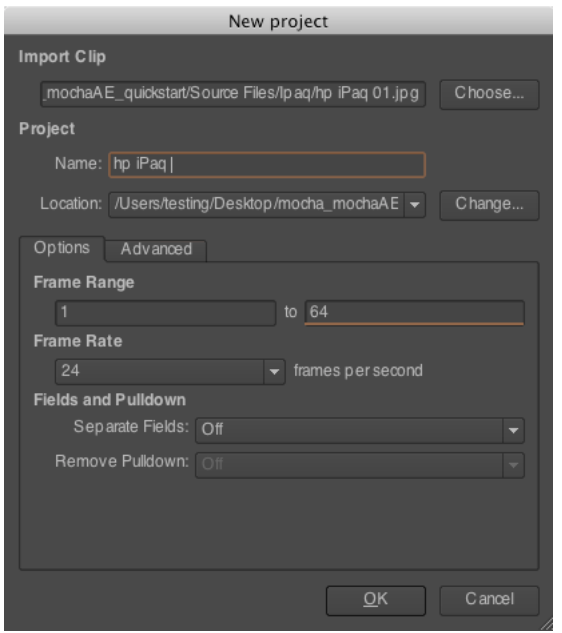This screenshot has width=562, height=633.
Task: Cancel the New project dialog
Action: pyautogui.click(x=489, y=600)
